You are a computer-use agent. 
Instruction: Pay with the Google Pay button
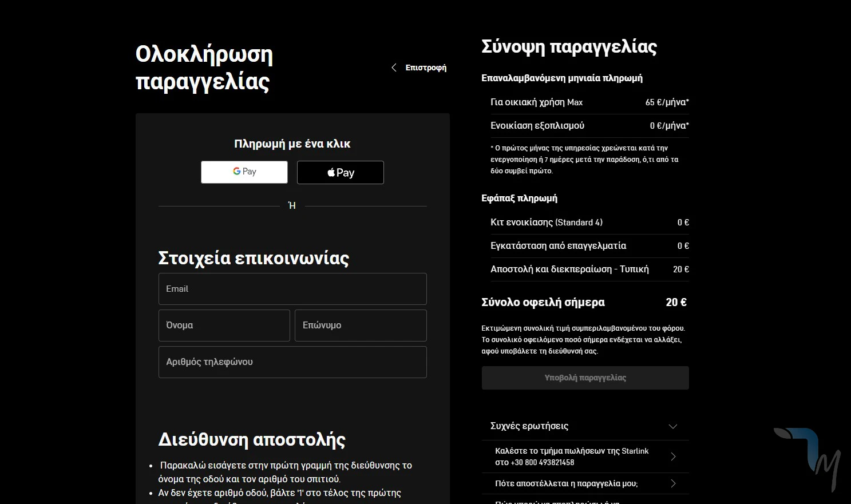(x=244, y=172)
